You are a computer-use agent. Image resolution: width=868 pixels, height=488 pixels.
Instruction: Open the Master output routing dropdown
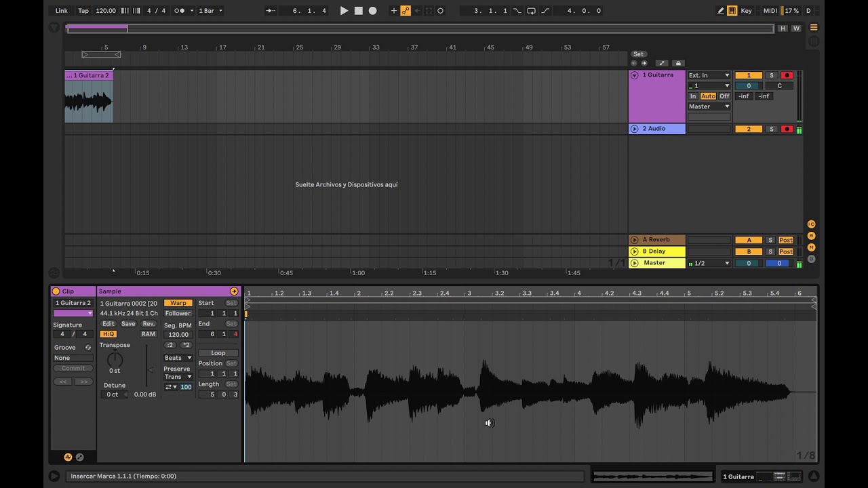pos(709,106)
